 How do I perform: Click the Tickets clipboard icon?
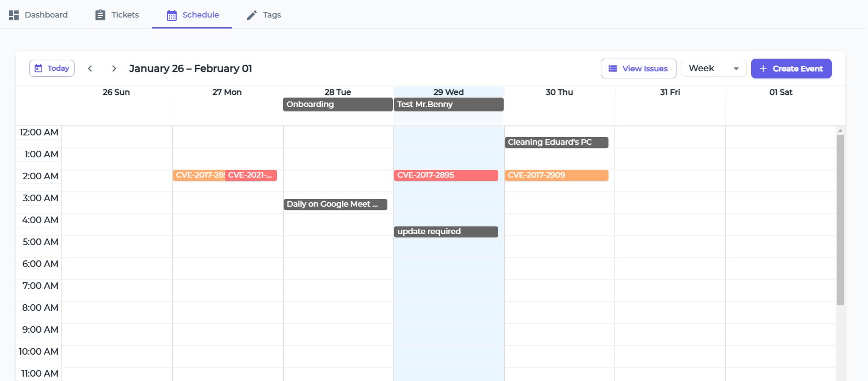tap(100, 15)
